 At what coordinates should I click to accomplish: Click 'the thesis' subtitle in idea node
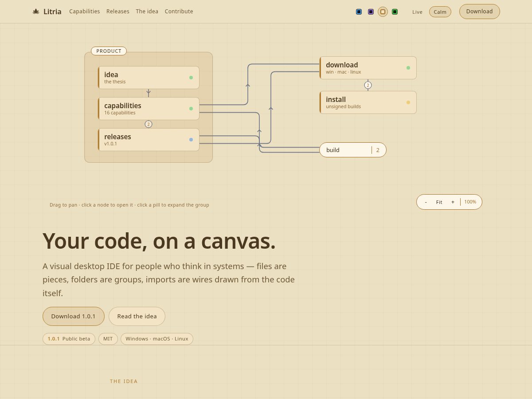[x=115, y=82]
